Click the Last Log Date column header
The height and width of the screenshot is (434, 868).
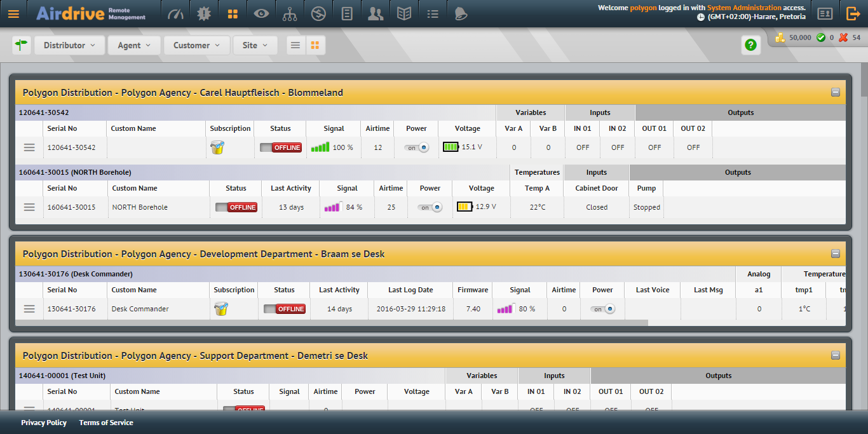(x=410, y=290)
